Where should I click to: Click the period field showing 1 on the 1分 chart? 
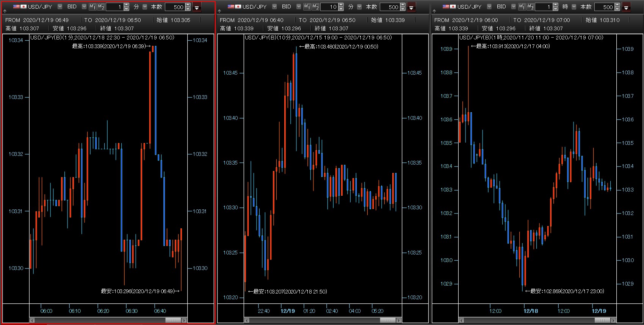pyautogui.click(x=115, y=7)
